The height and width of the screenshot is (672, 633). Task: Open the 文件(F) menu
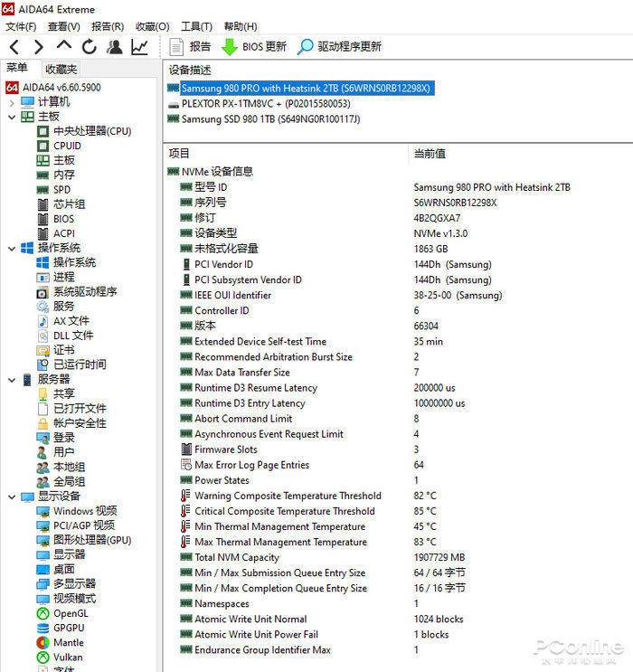coord(21,26)
